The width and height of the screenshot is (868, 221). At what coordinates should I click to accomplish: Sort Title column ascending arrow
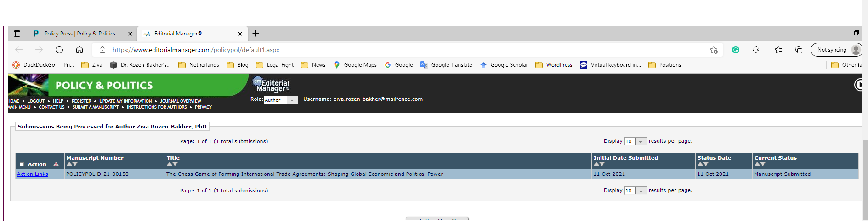tap(170, 164)
